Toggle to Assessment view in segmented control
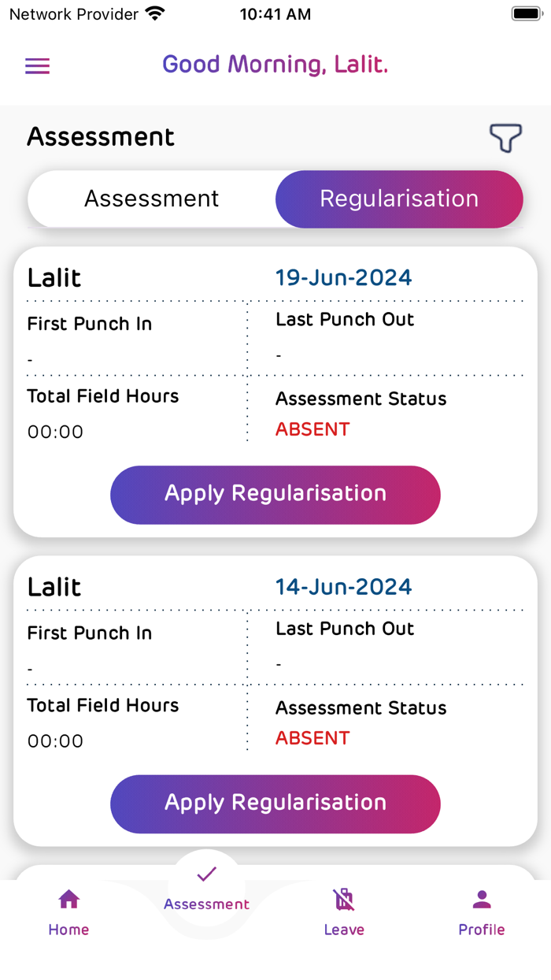551x980 pixels. 152,199
